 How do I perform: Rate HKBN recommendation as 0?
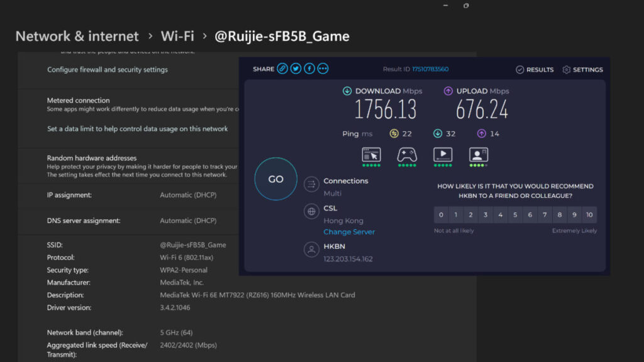(441, 215)
